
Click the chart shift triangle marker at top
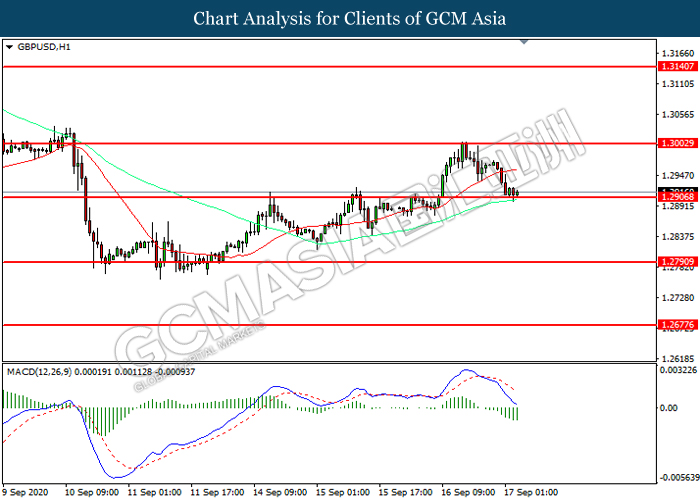click(x=524, y=42)
